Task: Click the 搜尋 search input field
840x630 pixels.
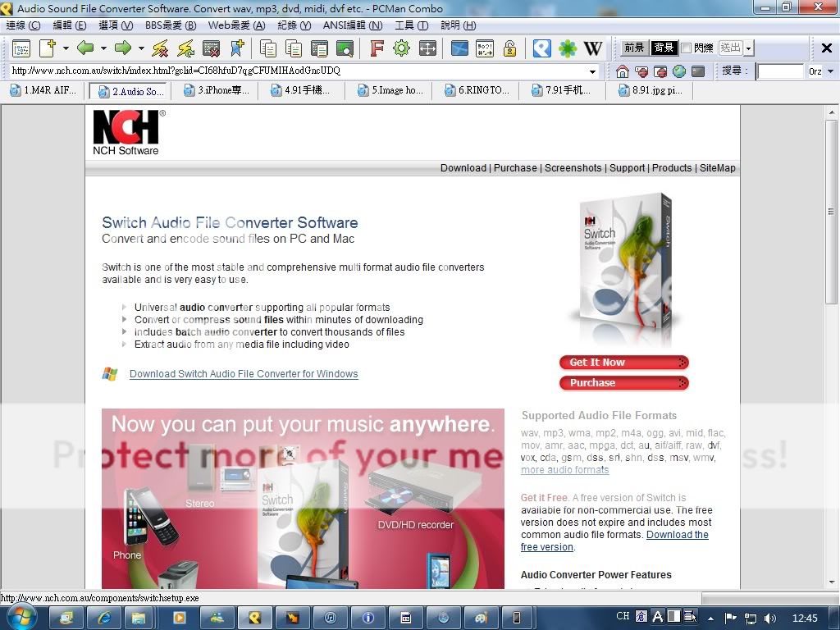Action: [779, 71]
